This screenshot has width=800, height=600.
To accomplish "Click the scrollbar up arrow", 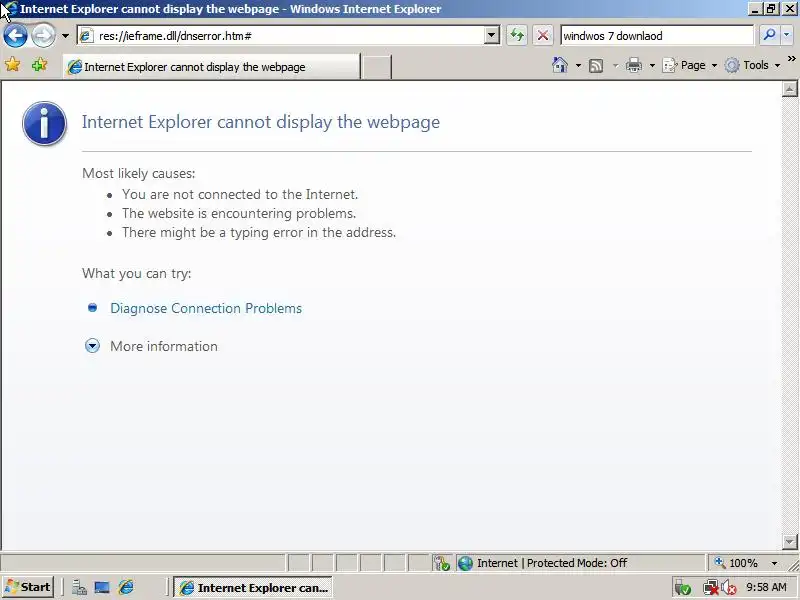I will click(789, 89).
